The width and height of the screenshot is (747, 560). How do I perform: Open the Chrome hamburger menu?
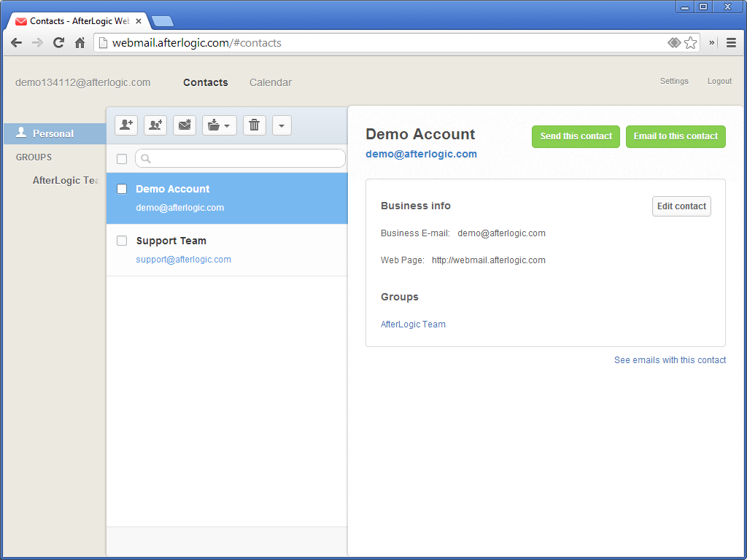[x=731, y=43]
